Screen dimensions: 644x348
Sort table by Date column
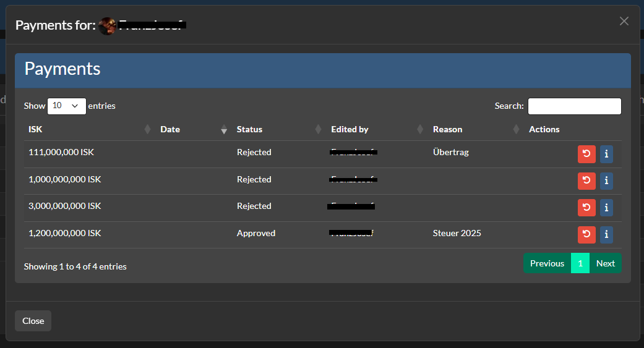point(193,129)
